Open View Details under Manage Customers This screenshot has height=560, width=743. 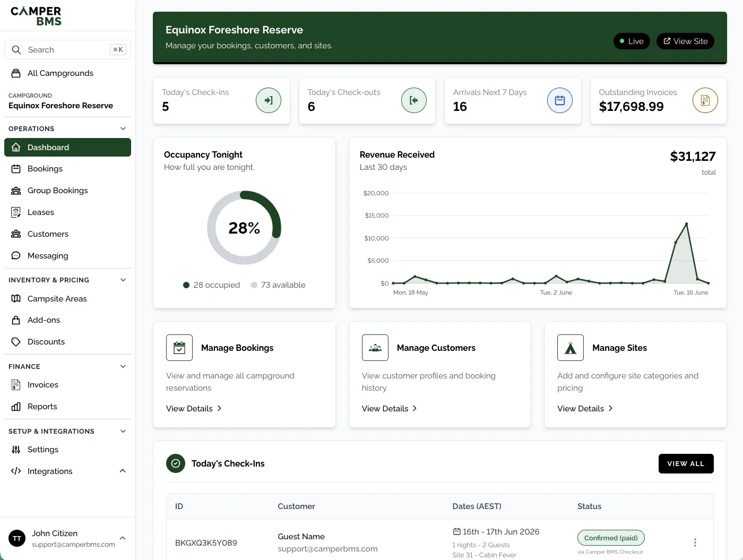click(x=390, y=409)
